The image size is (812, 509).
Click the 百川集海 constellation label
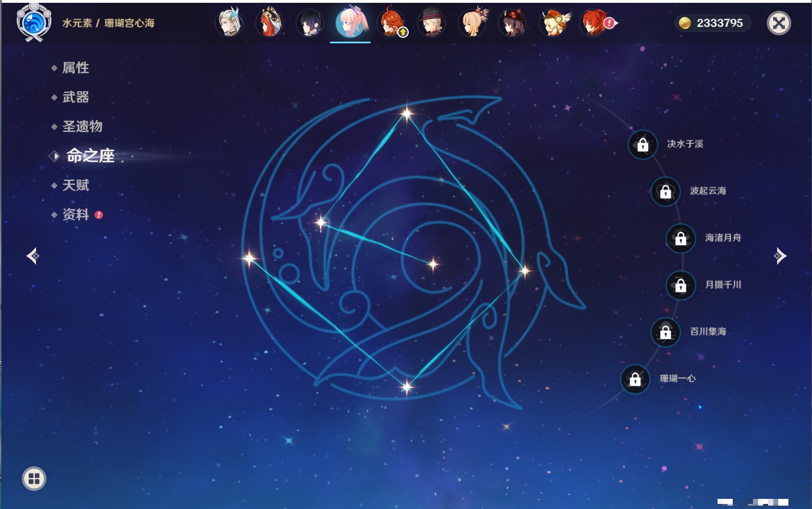coord(708,331)
